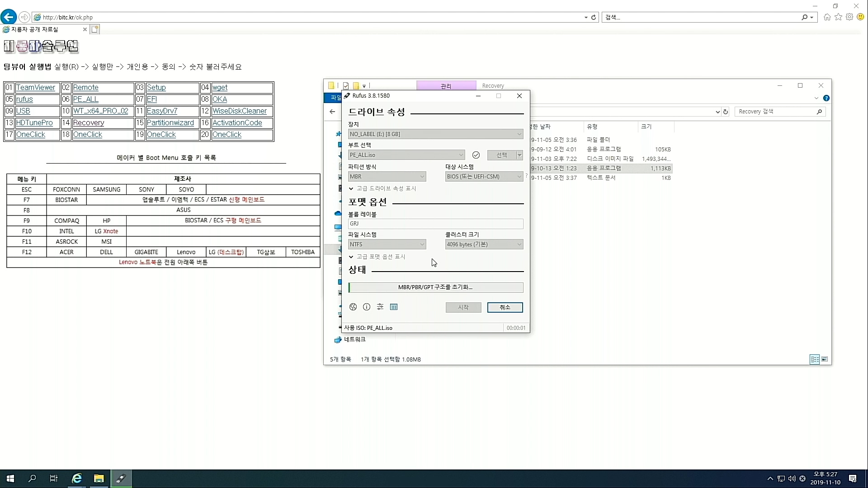Open the action center notification icon
This screenshot has height=488, width=868.
[x=853, y=479]
